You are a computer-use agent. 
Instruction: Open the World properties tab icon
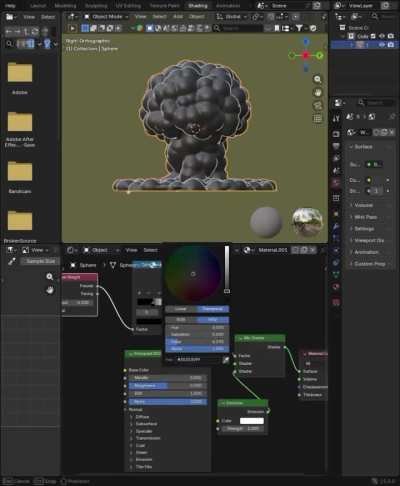click(x=336, y=182)
